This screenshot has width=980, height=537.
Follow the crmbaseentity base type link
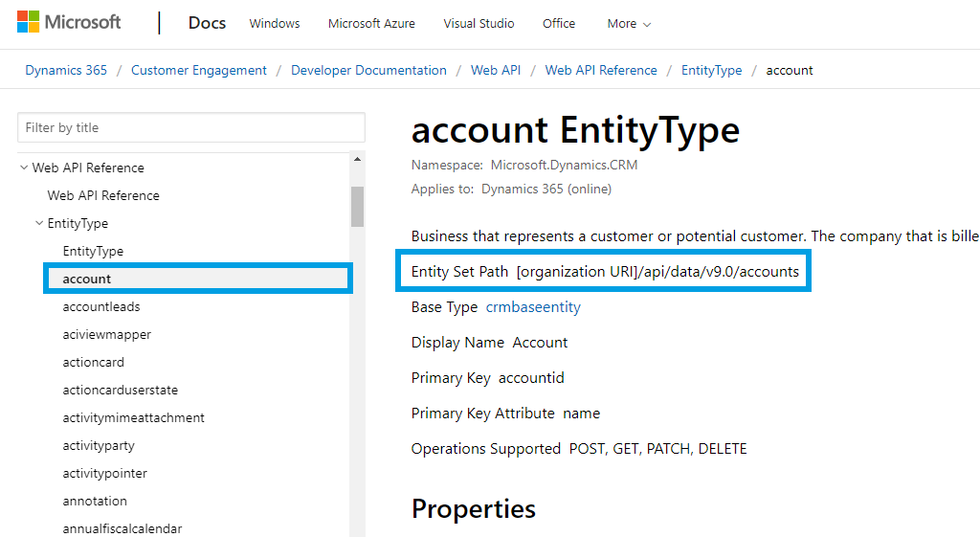533,307
